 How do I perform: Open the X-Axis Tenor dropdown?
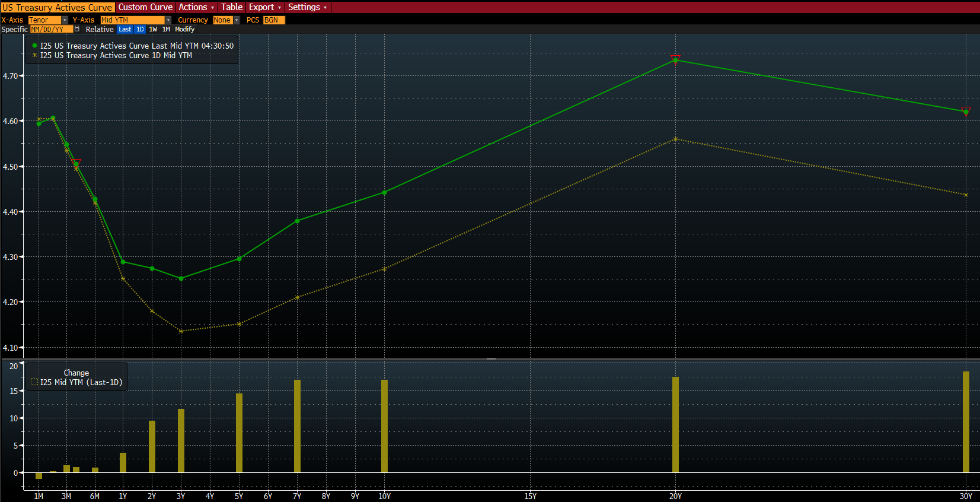pos(65,20)
